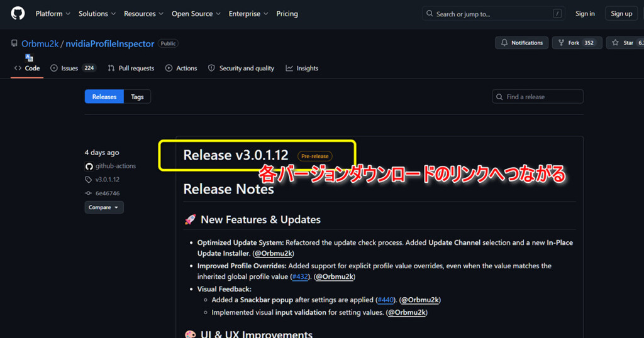Click the first @Orbmu2k mention under Update Installer

(x=274, y=254)
